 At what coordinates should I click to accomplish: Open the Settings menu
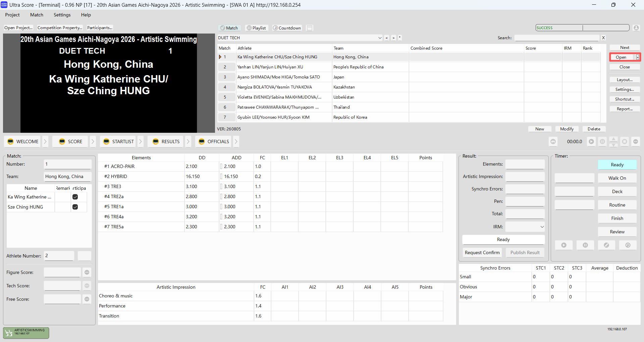click(x=62, y=15)
